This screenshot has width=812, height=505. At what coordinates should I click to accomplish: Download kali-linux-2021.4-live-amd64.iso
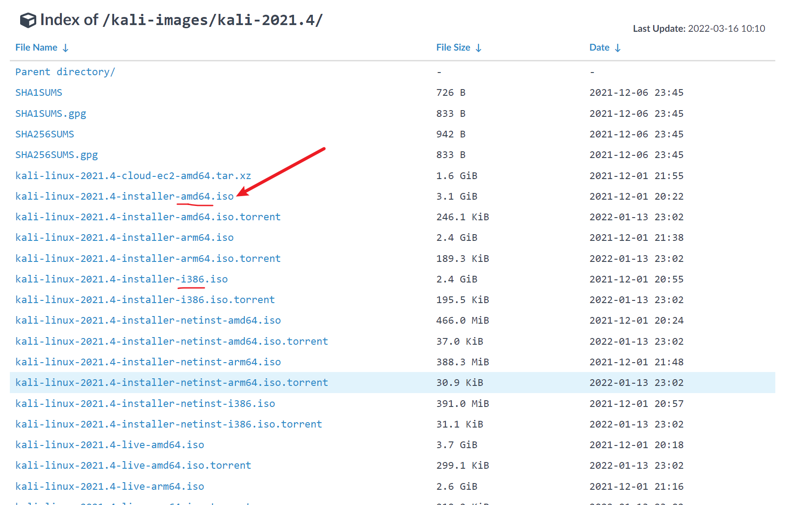click(x=110, y=445)
